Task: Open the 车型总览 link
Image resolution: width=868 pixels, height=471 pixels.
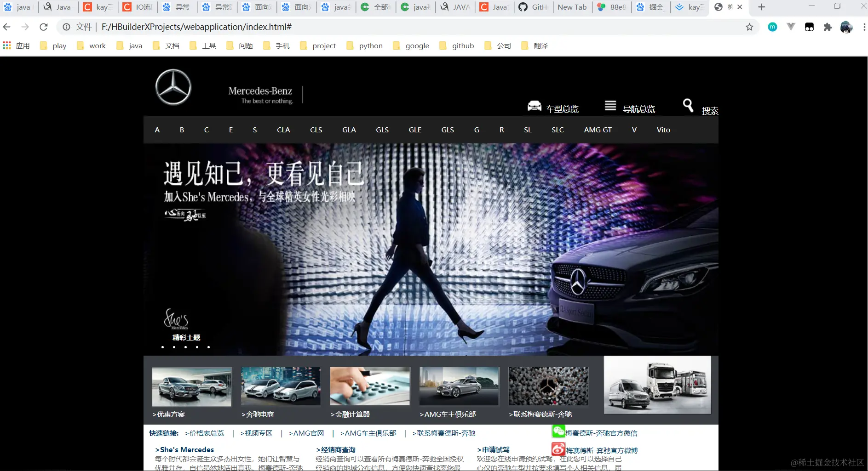Action: coord(562,109)
